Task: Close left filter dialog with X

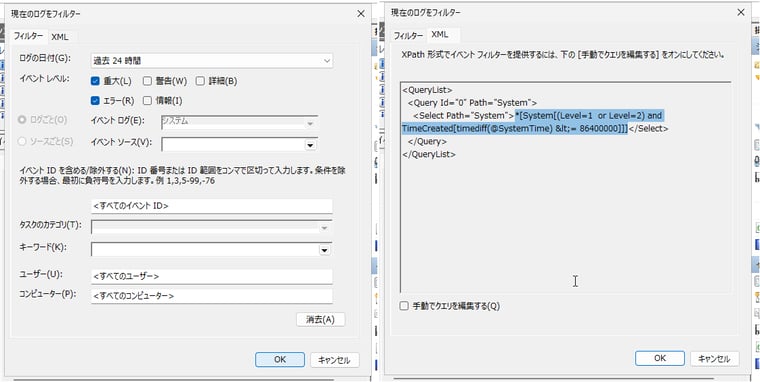Action: pyautogui.click(x=361, y=14)
